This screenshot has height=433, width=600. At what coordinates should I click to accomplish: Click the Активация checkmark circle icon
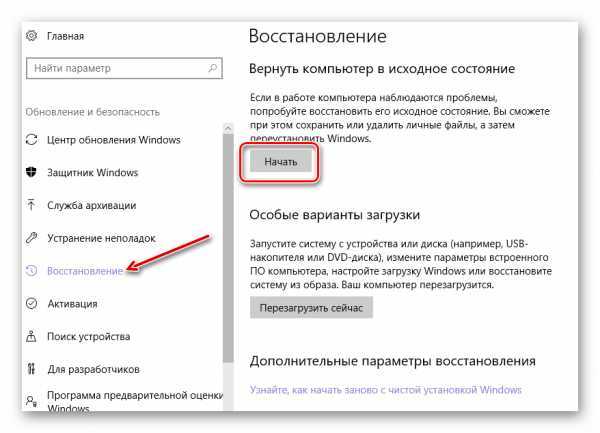tap(31, 304)
